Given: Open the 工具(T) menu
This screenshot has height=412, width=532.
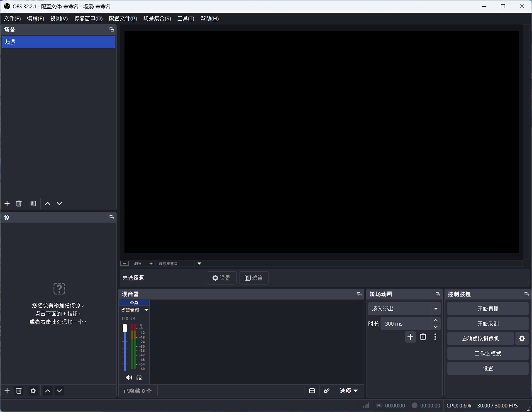Looking at the screenshot, I should coord(185,18).
